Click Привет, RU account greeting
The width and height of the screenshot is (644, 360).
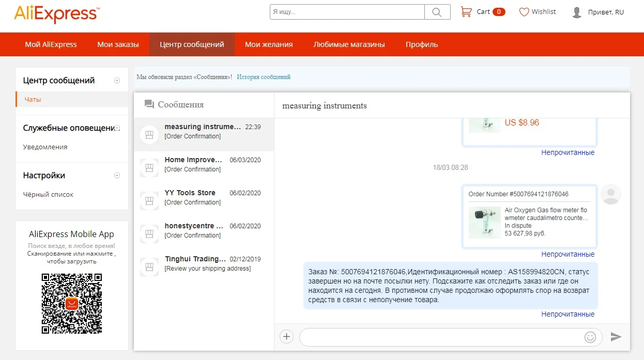606,12
